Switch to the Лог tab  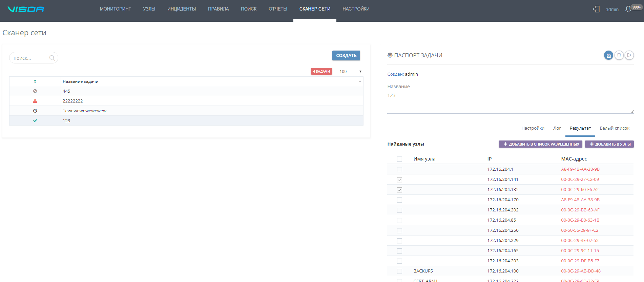[557, 128]
